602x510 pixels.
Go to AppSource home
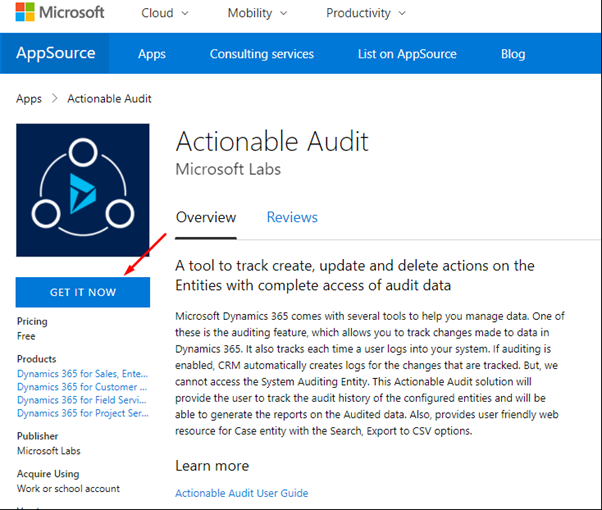tap(56, 53)
